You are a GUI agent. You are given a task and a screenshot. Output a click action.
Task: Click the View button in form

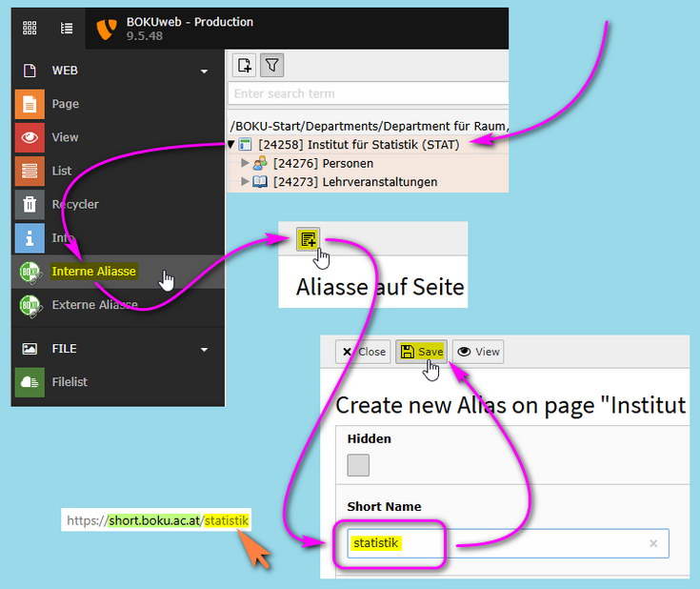coord(478,352)
